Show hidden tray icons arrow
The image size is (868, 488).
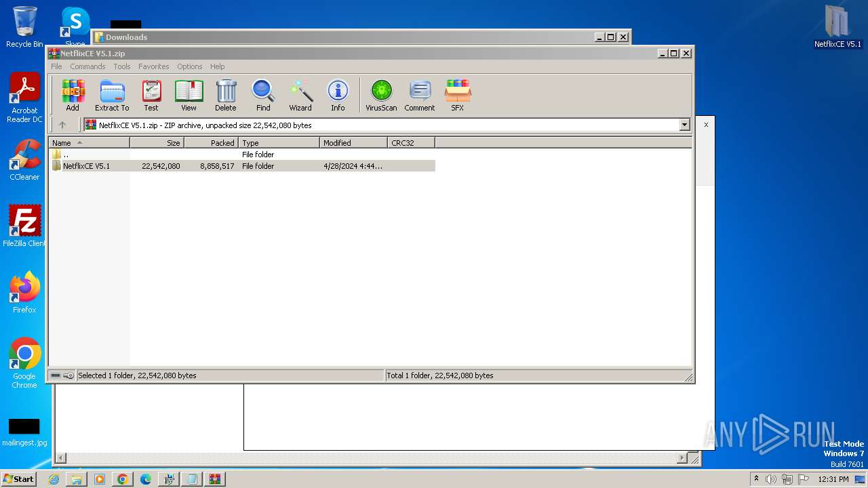pos(756,479)
